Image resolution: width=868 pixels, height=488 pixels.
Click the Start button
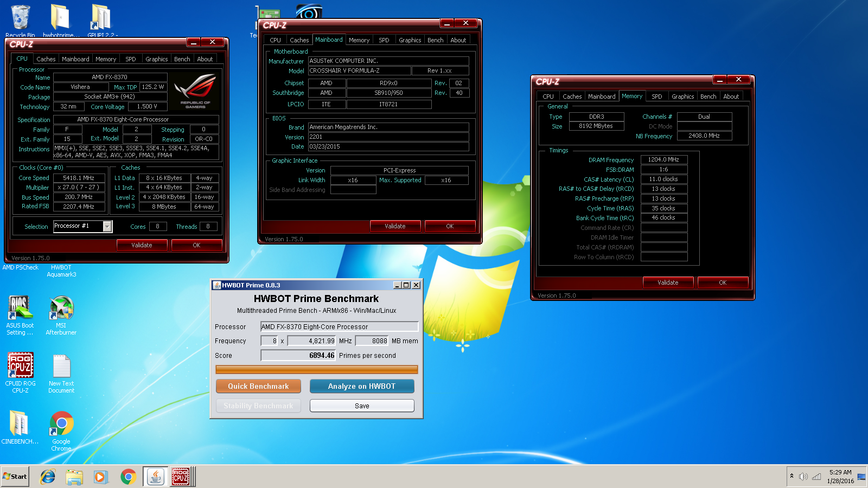[x=15, y=477]
